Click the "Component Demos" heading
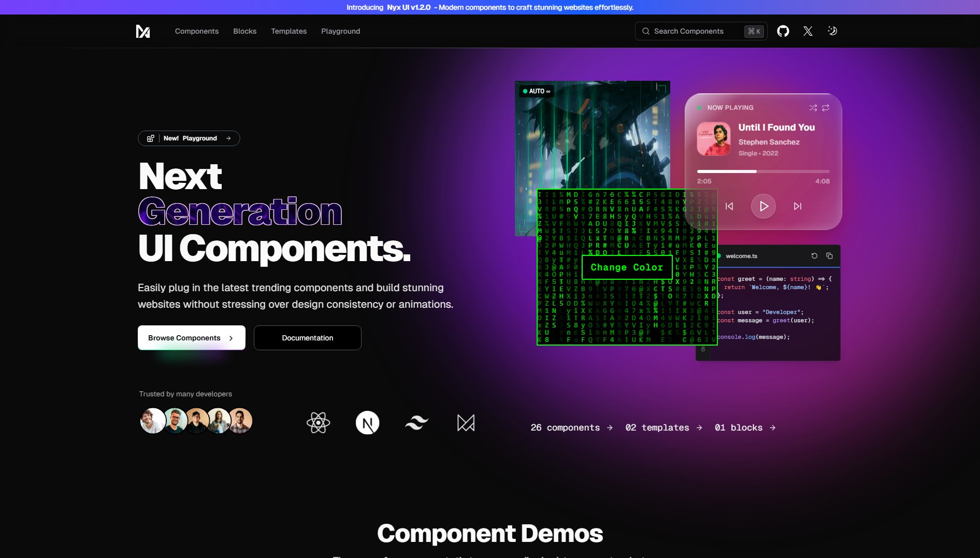Screen dimensions: 980x558 (490, 533)
